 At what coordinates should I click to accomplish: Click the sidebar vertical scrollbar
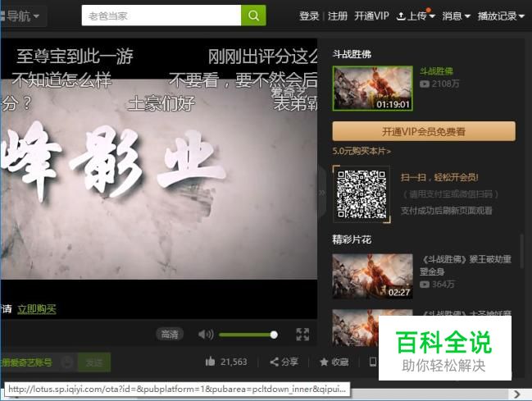pyautogui.click(x=522, y=251)
